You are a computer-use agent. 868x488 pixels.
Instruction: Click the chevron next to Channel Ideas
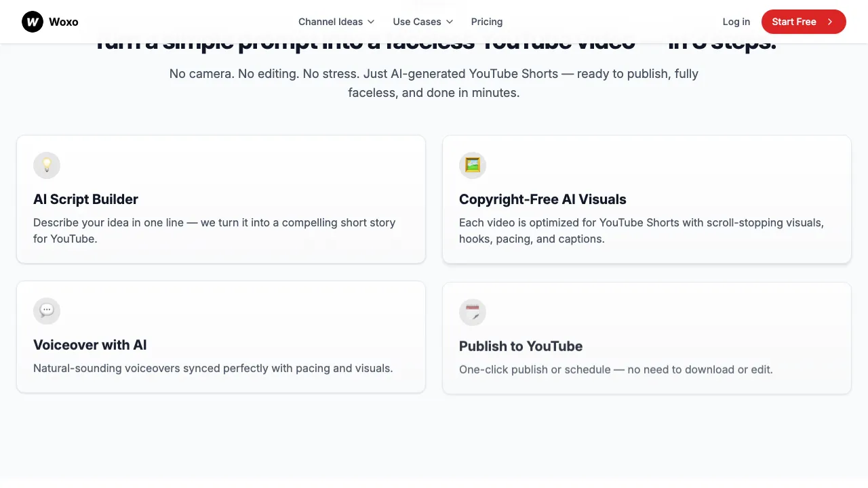pyautogui.click(x=371, y=22)
